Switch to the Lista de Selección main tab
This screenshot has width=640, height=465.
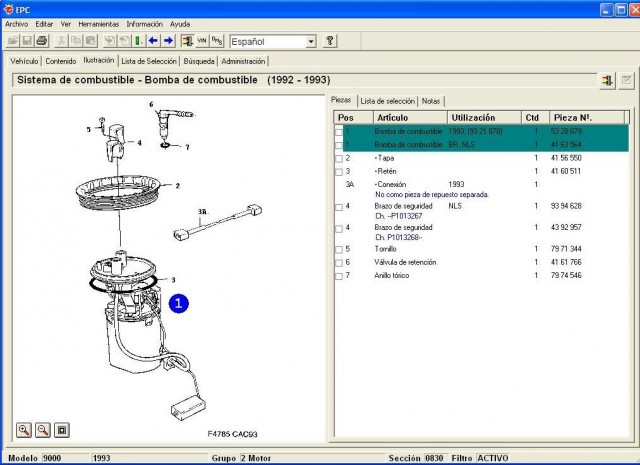point(149,61)
